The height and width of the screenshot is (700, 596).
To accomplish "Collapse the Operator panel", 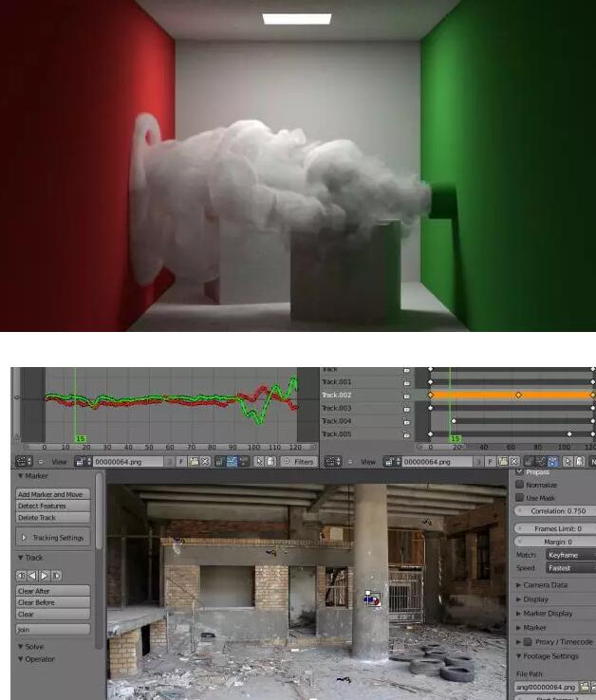I will (x=21, y=659).
